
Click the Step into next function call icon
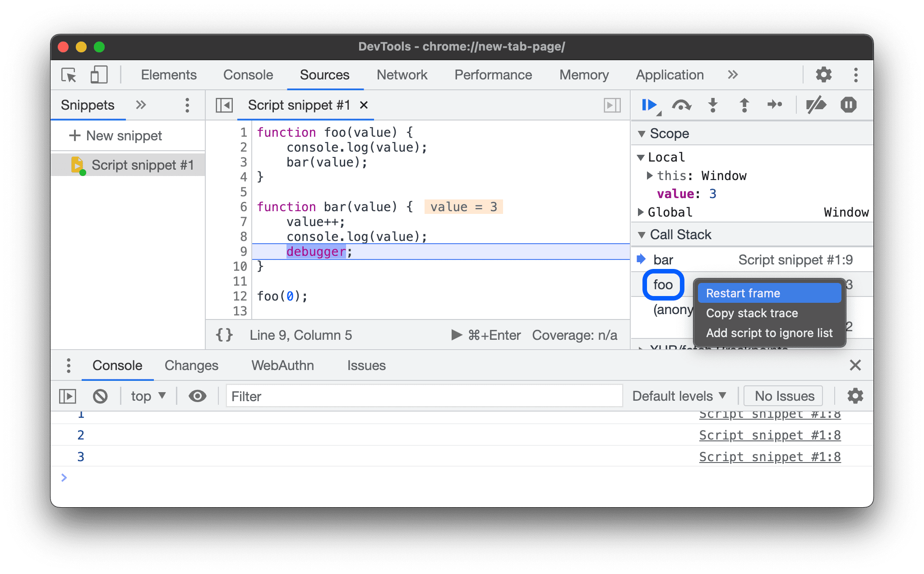(714, 105)
